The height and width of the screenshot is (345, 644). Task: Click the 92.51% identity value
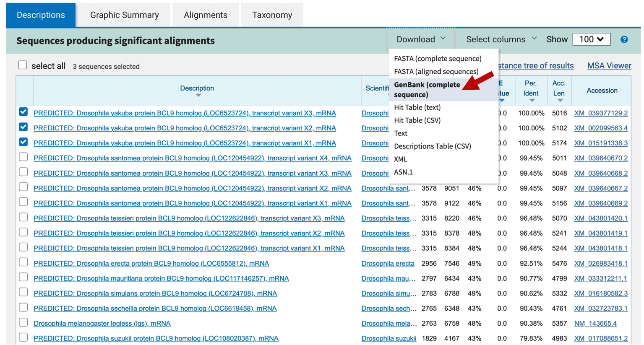click(531, 263)
